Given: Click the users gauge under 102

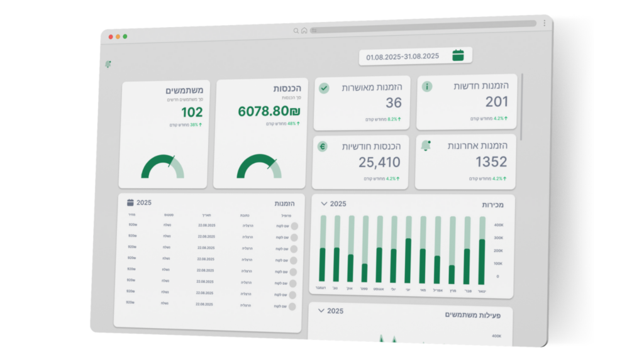Looking at the screenshot, I should [163, 167].
